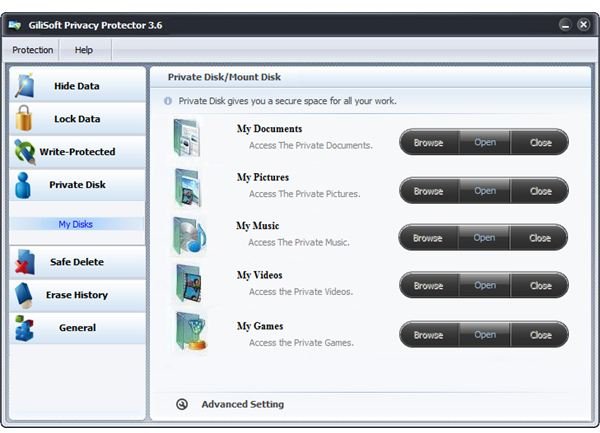The width and height of the screenshot is (600, 433).
Task: Browse for My Pictures disk
Action: click(429, 191)
